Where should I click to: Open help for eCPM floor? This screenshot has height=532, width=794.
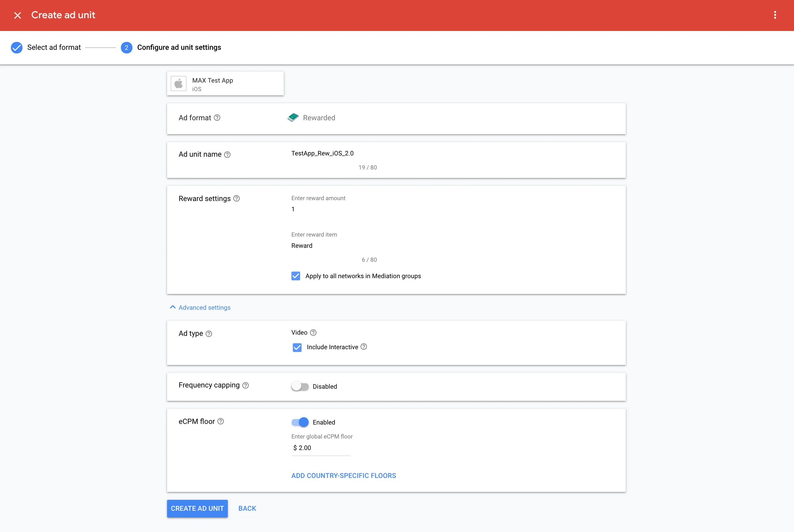(x=221, y=421)
